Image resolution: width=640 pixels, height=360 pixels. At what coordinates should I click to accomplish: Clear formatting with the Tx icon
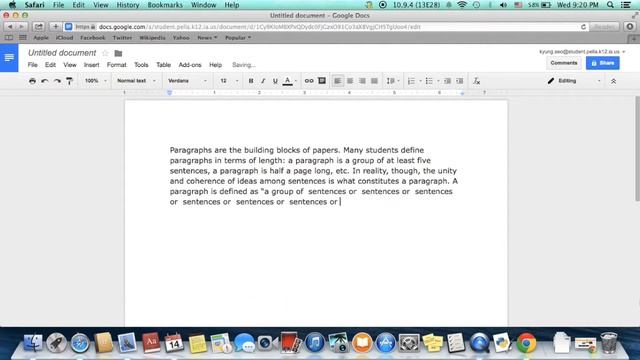point(476,81)
